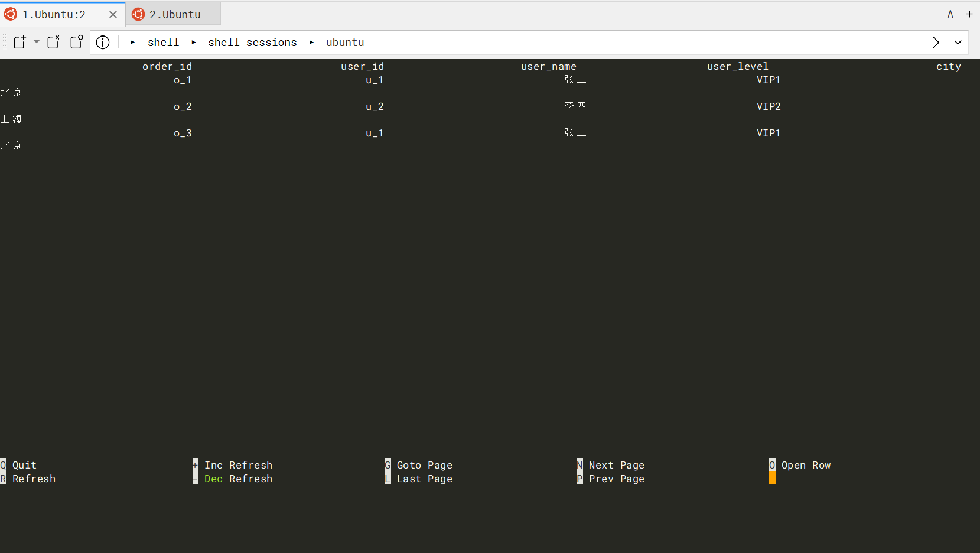Image resolution: width=980 pixels, height=553 pixels.
Task: Open a new tab with the plus button
Action: [969, 14]
